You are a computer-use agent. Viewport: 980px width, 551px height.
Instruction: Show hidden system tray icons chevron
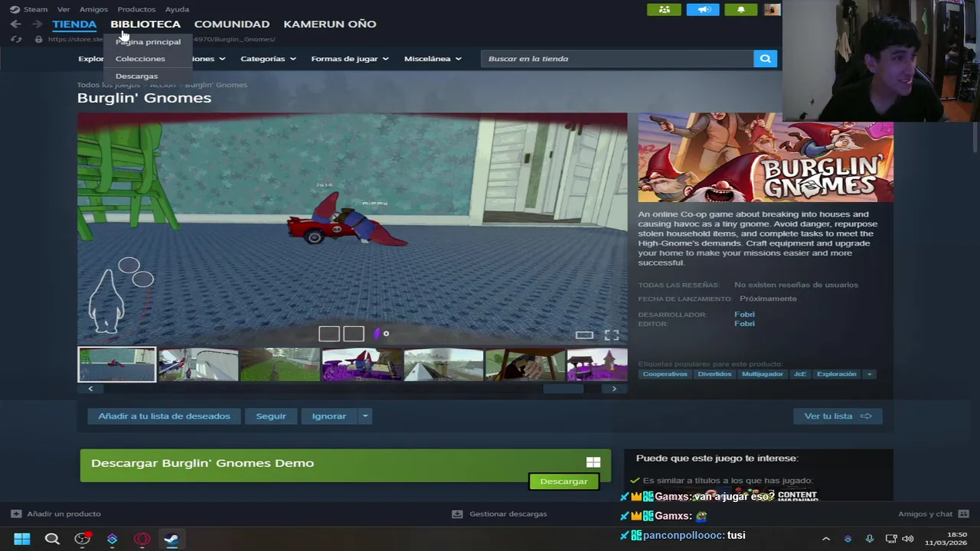pos(825,540)
